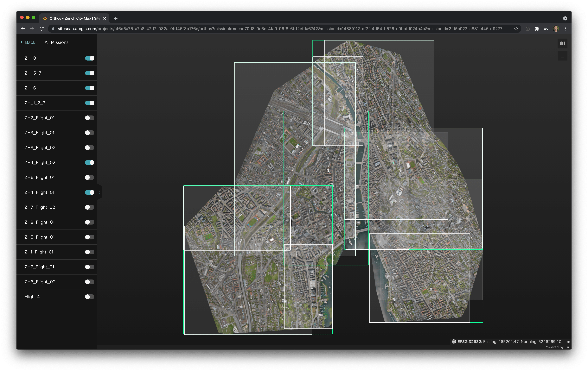Reload the page
Viewport: 588px width, 371px height.
tap(41, 29)
